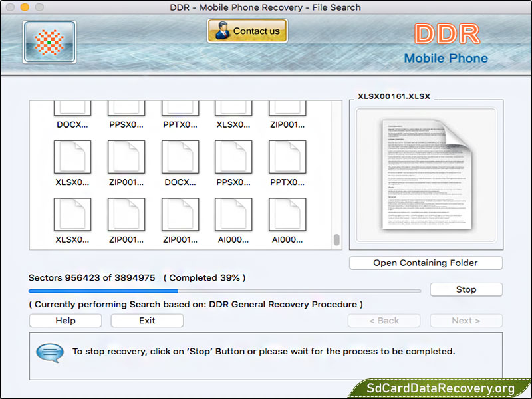Select the rightmost AI000 file icon
This screenshot has width=532, height=399.
[x=287, y=215]
